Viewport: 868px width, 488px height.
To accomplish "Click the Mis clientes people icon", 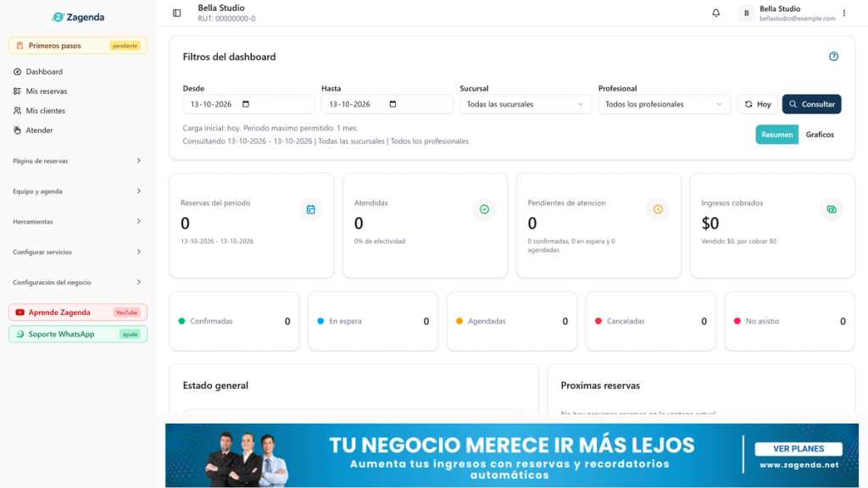I will (17, 111).
